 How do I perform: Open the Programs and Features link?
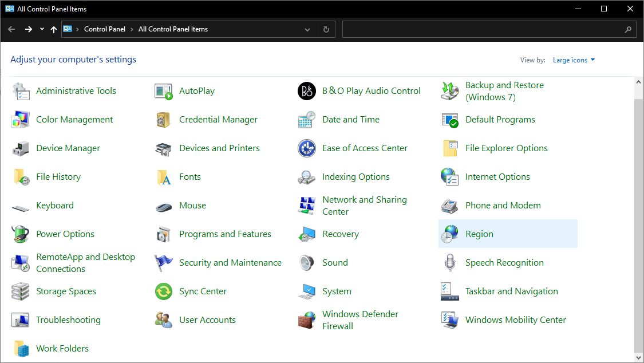point(225,234)
